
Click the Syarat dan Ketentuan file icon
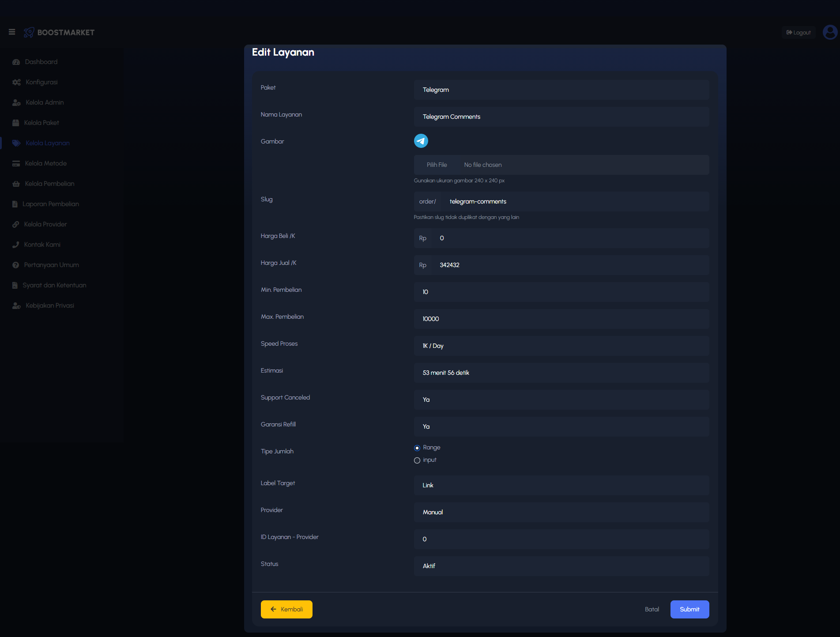coord(15,285)
